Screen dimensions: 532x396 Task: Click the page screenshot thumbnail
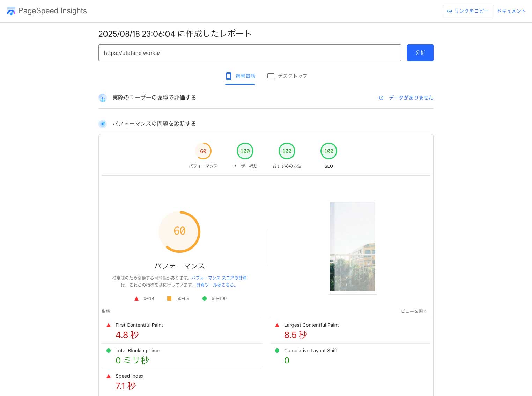(x=353, y=247)
